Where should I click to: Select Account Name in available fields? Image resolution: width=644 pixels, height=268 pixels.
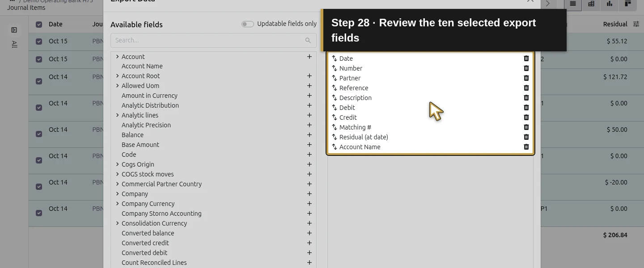(142, 66)
